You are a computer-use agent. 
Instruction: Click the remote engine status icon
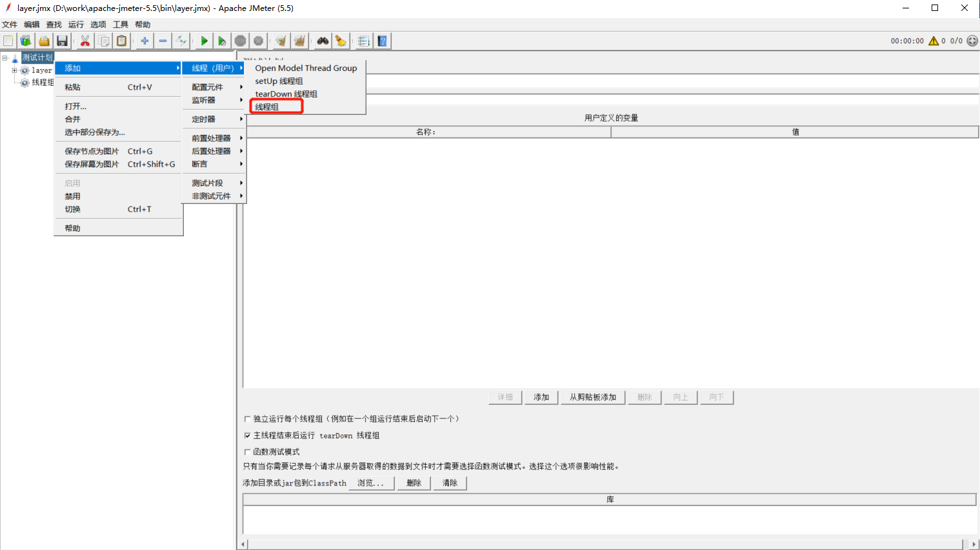click(x=972, y=41)
